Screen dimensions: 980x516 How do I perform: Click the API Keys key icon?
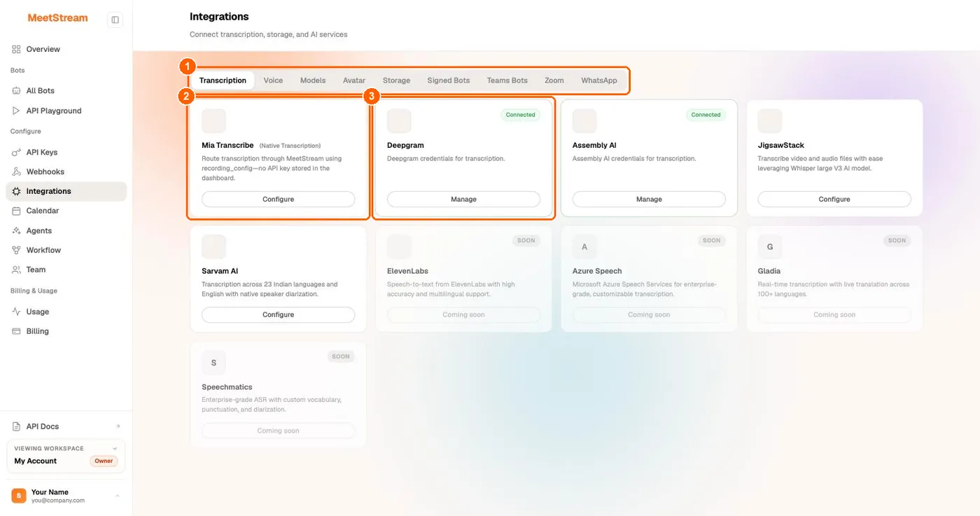[x=16, y=152]
